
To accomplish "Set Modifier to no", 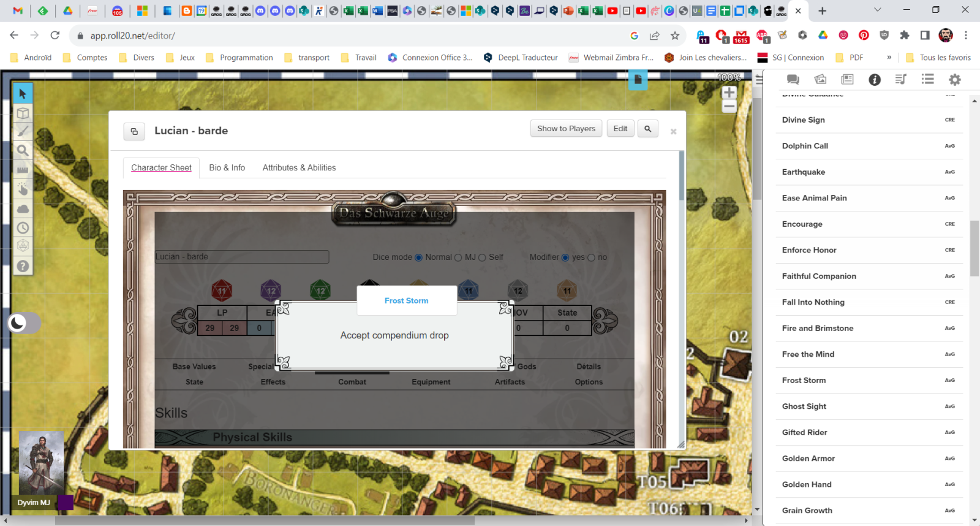I will click(591, 257).
